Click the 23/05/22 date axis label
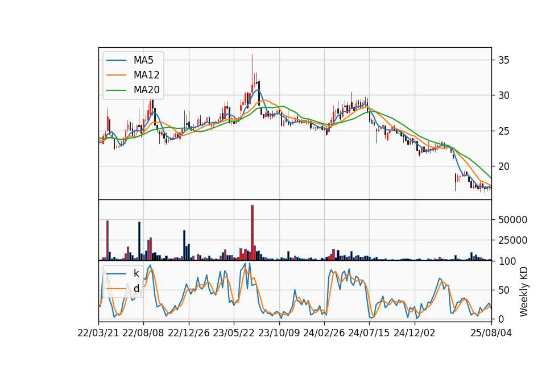 pos(234,333)
